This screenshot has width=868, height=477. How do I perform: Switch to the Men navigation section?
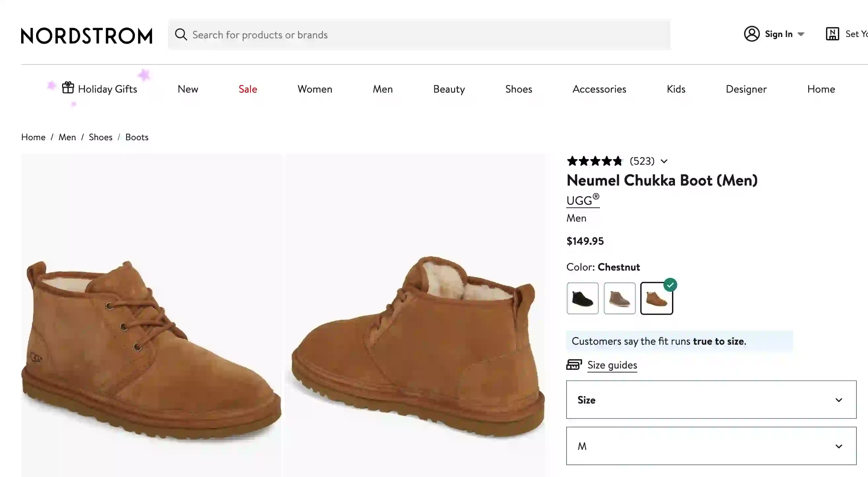(x=382, y=89)
